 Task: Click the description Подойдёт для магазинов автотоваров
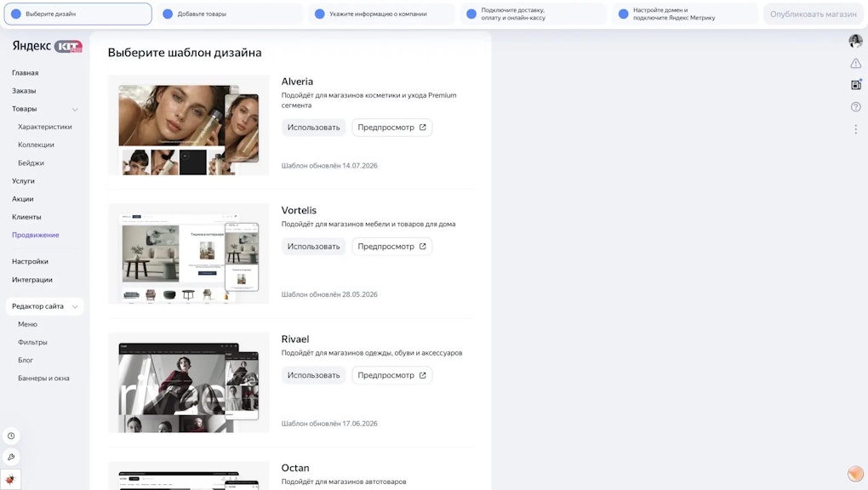(x=344, y=481)
